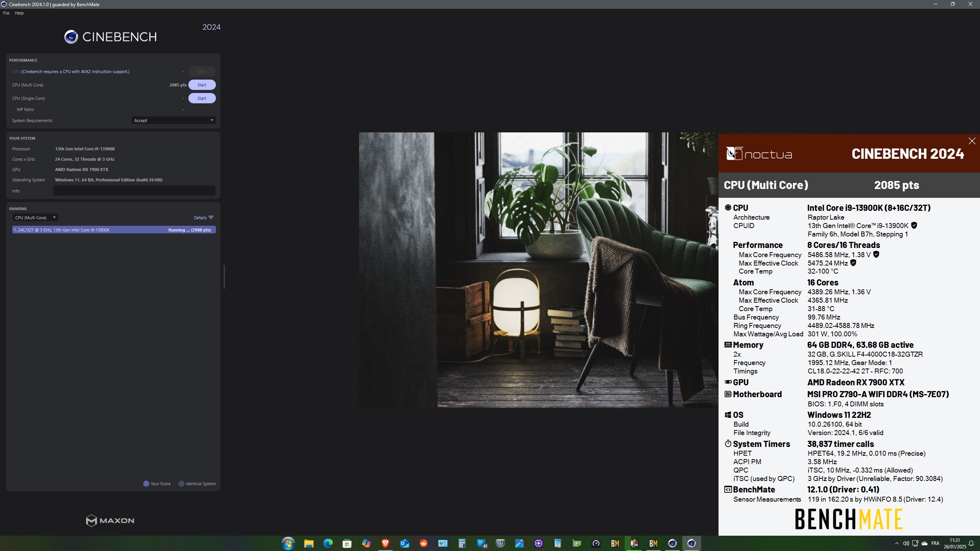Screen dimensions: 980x551
Task: Show hidden system tray icons chevron
Action: click(897, 543)
